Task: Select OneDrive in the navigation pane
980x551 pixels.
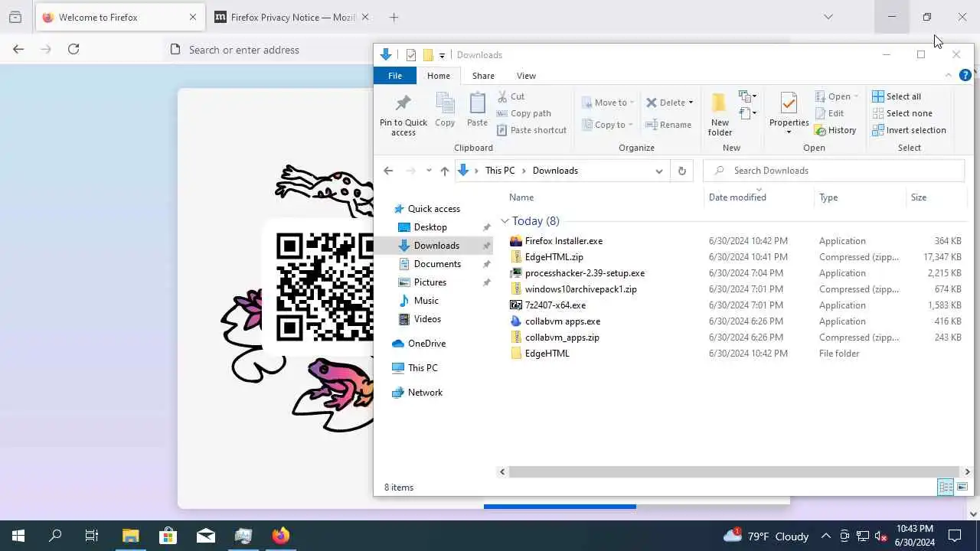Action: pos(426,344)
